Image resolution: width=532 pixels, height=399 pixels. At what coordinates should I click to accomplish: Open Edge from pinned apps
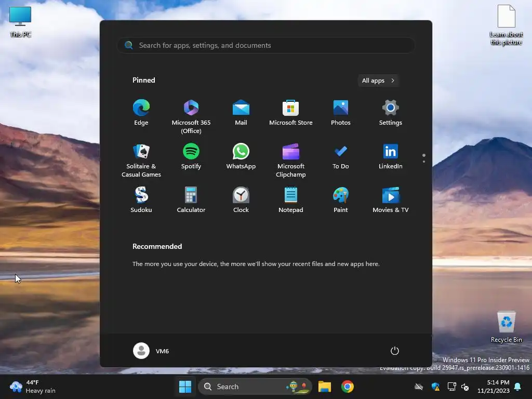[141, 113]
